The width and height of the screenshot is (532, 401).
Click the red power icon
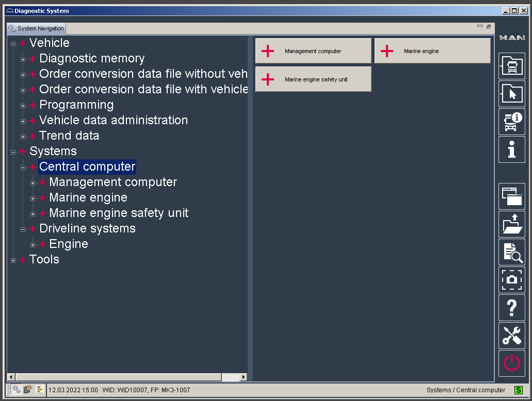(x=512, y=363)
